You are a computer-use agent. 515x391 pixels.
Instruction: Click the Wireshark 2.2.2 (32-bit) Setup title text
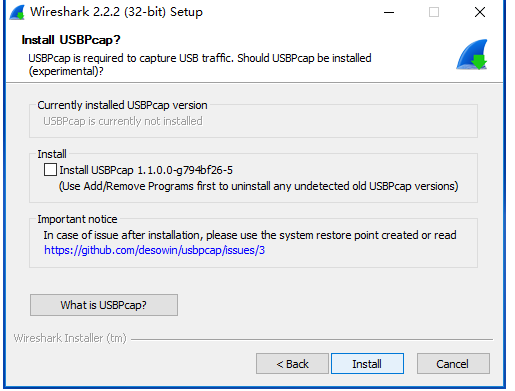click(116, 12)
